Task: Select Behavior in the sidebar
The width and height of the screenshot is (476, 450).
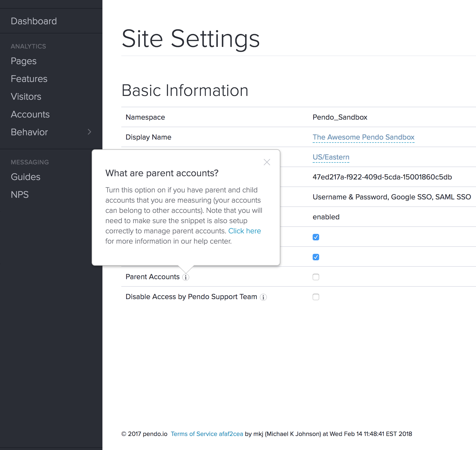Action: (29, 132)
